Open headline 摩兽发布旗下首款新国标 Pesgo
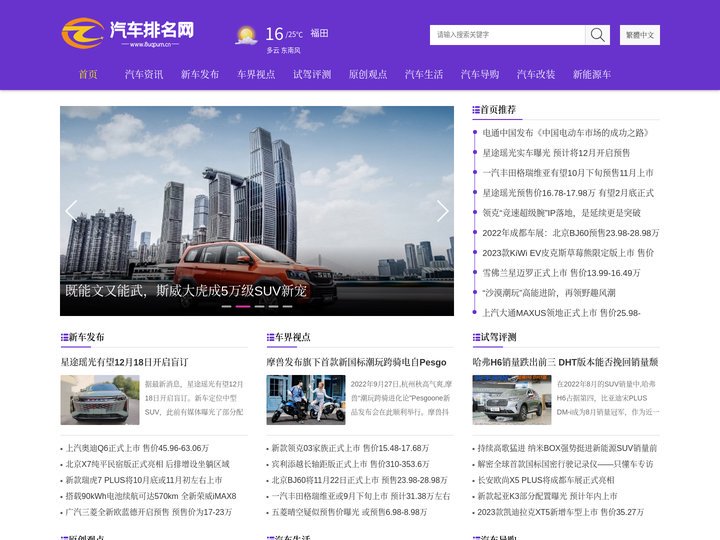720x540 pixels. [x=356, y=362]
